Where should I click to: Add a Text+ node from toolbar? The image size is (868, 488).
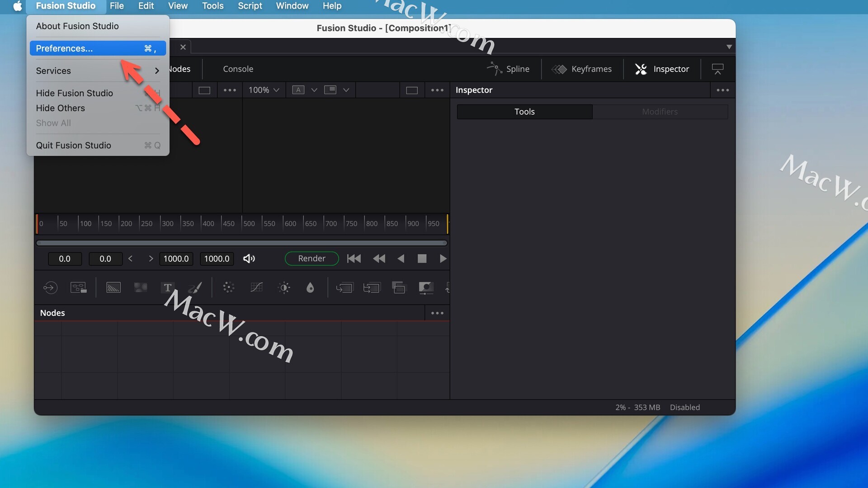[x=167, y=287]
